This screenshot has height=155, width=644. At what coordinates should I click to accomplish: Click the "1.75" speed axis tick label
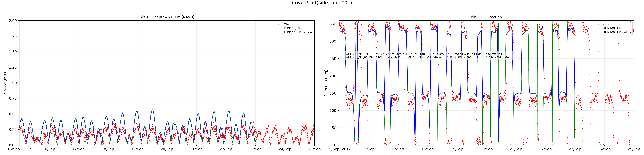(x=13, y=36)
